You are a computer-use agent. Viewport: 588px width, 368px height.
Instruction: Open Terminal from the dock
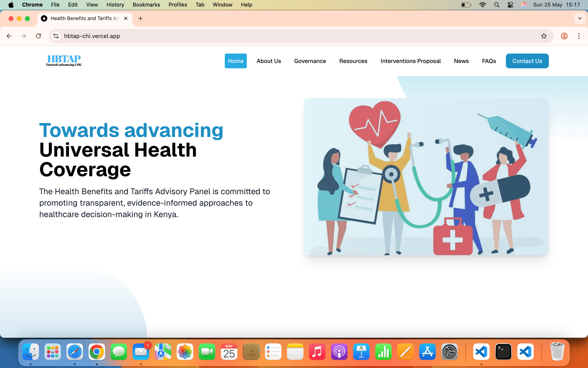pos(503,352)
